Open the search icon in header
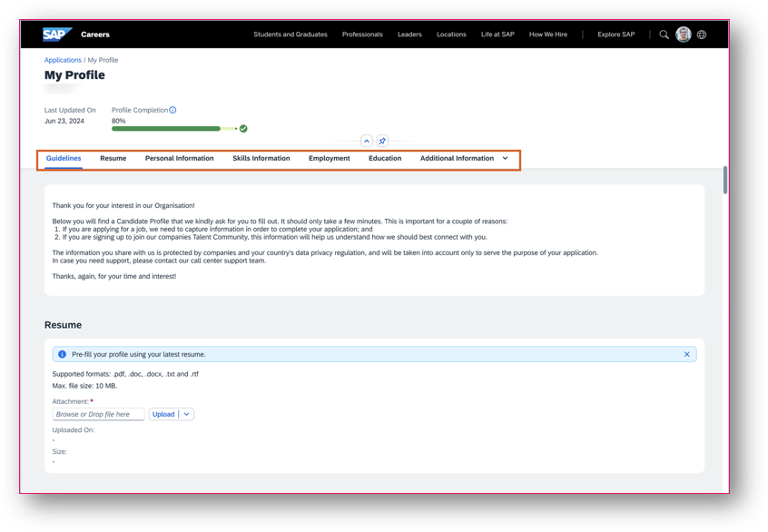Viewport: 768px width, 532px height. click(664, 34)
